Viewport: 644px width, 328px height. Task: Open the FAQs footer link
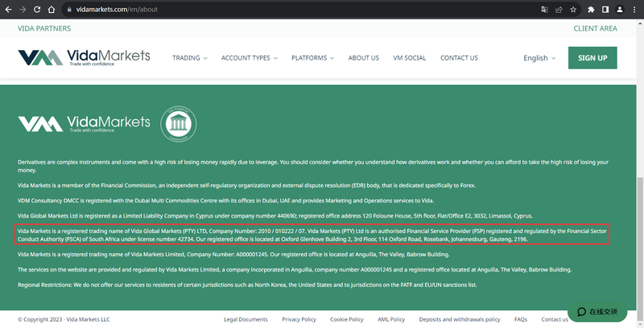pos(520,319)
